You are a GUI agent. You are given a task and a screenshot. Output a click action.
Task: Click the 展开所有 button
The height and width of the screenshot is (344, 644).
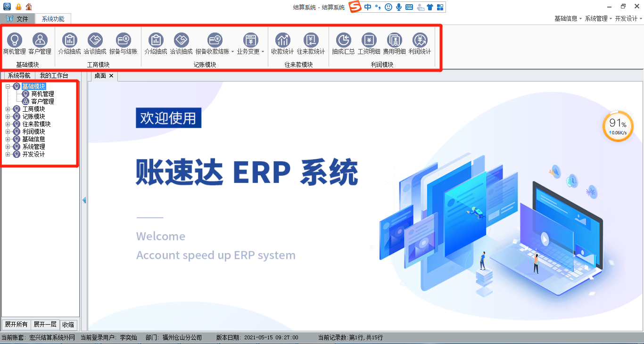click(17, 324)
